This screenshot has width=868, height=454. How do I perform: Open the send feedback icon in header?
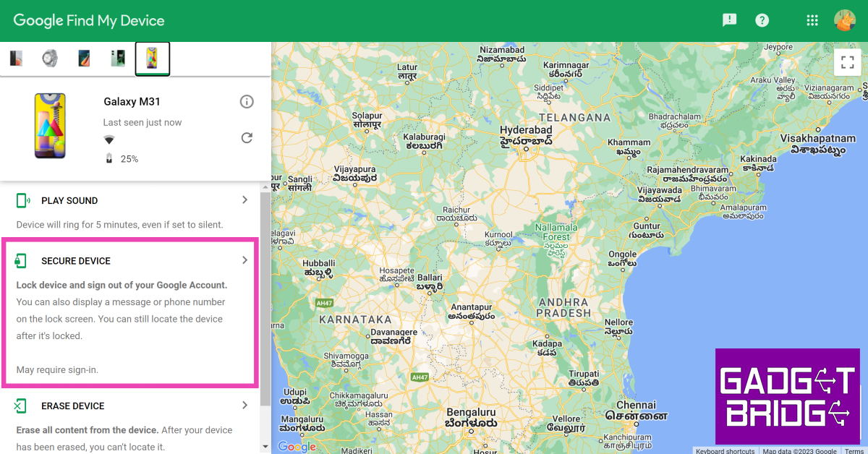pos(729,20)
